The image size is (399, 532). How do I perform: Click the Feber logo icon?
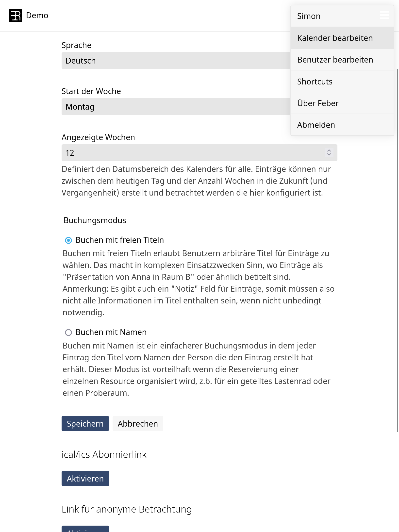click(16, 16)
